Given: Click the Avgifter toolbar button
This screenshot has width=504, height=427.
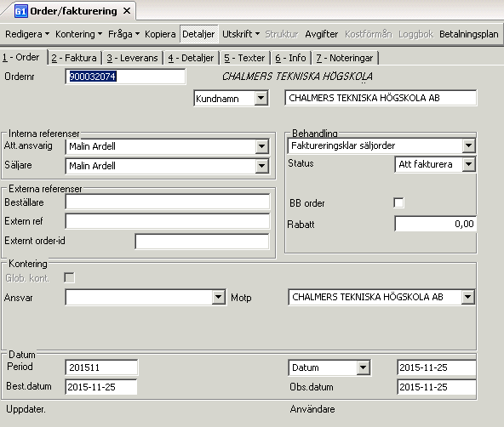Looking at the screenshot, I should point(322,34).
